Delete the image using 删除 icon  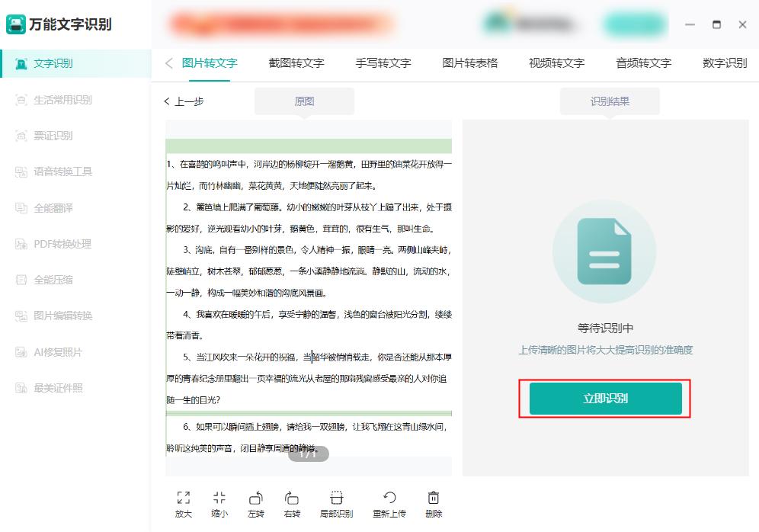point(432,503)
